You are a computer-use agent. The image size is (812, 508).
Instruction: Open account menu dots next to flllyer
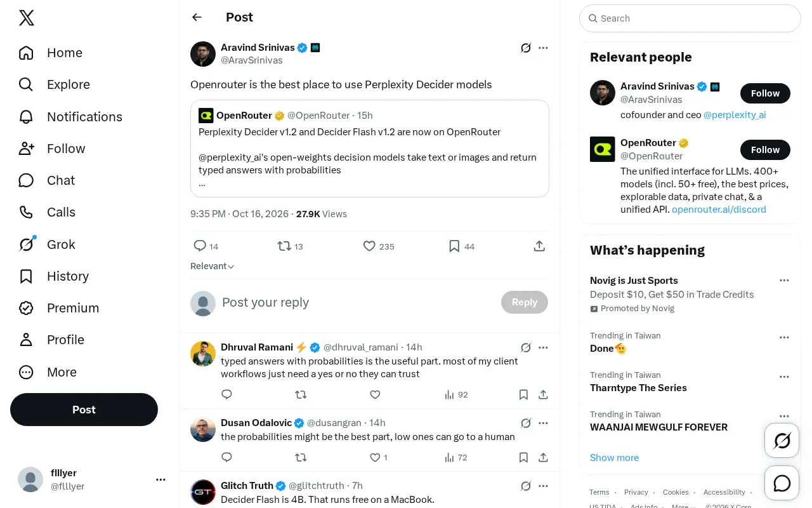[160, 479]
